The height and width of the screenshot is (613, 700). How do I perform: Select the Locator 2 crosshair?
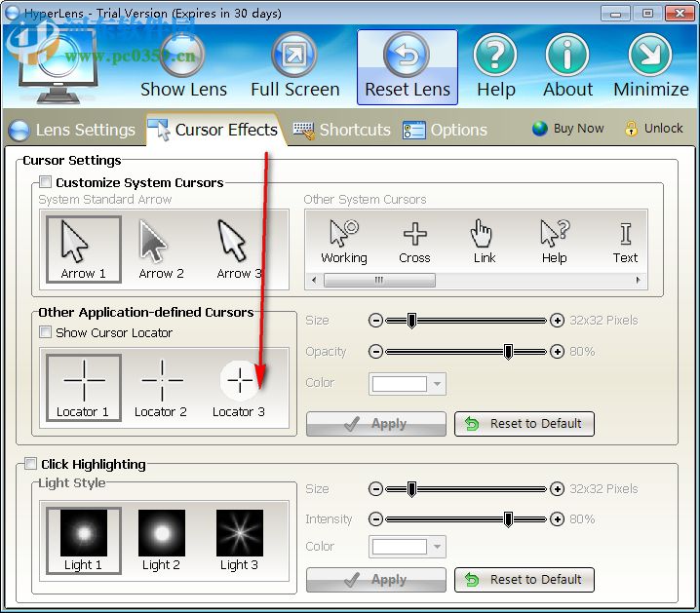pos(161,388)
